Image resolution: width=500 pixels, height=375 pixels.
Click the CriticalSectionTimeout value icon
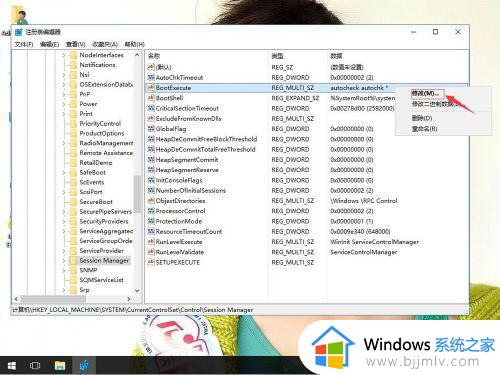coord(151,108)
